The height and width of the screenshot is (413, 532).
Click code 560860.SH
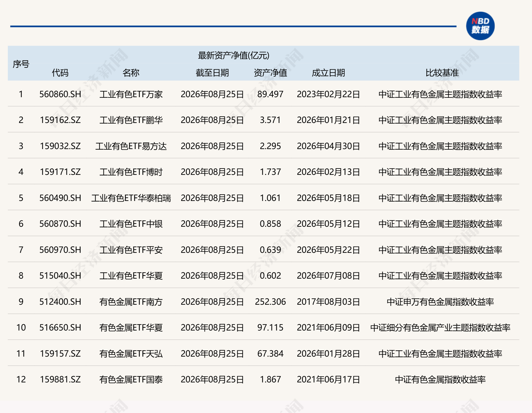[60, 94]
